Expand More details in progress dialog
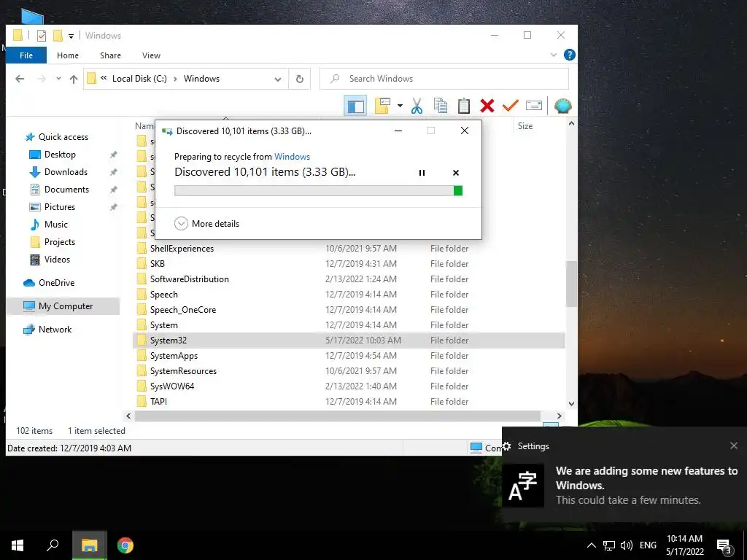The image size is (747, 560). [206, 224]
